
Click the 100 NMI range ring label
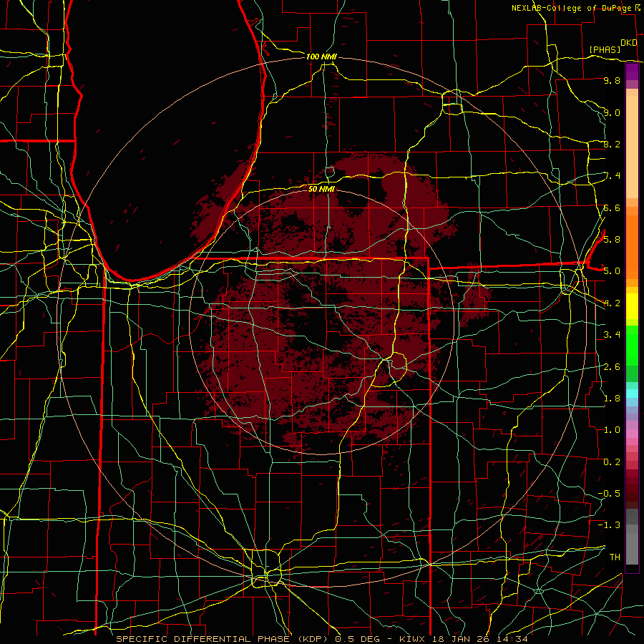coord(321,57)
